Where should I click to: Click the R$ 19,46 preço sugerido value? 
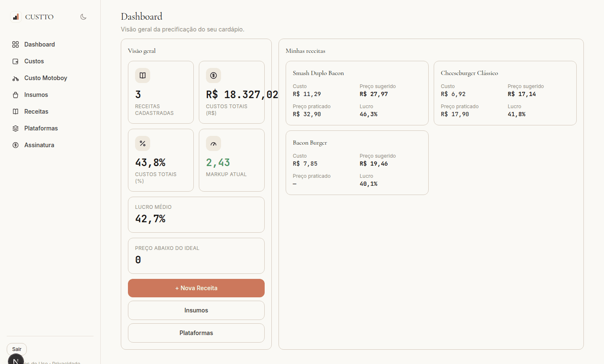tap(374, 164)
